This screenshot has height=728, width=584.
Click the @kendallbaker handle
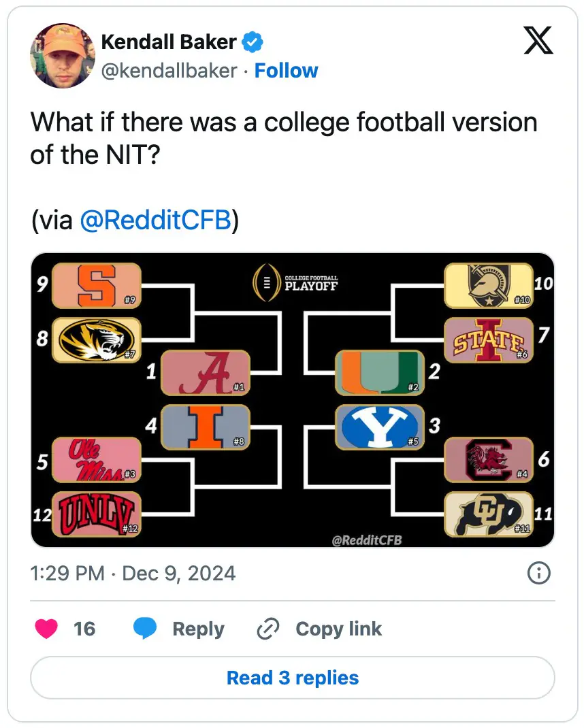169,70
